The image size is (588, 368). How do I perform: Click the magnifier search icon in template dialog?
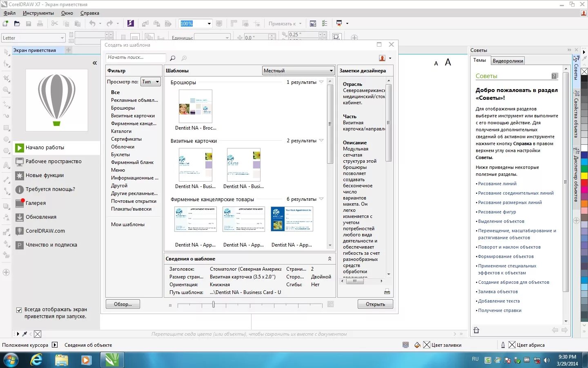point(173,58)
